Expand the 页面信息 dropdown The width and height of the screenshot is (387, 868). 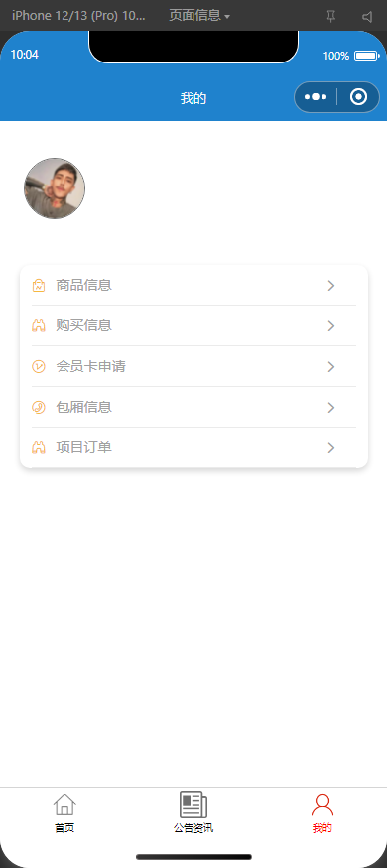point(199,16)
